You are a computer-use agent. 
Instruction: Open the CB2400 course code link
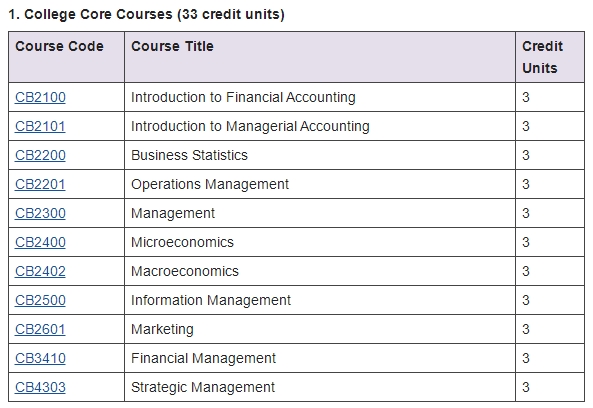pyautogui.click(x=40, y=242)
